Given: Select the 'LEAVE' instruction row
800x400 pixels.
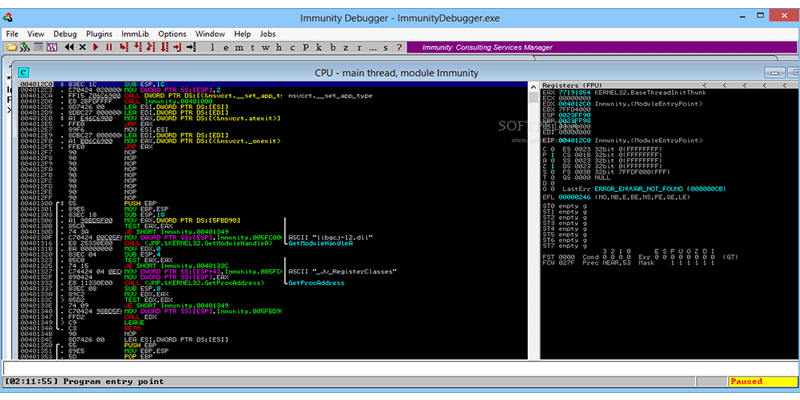Looking at the screenshot, I should [272, 322].
